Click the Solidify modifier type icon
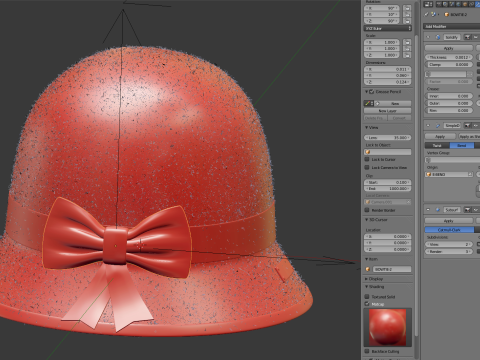This screenshot has height=360, width=480. [438, 37]
